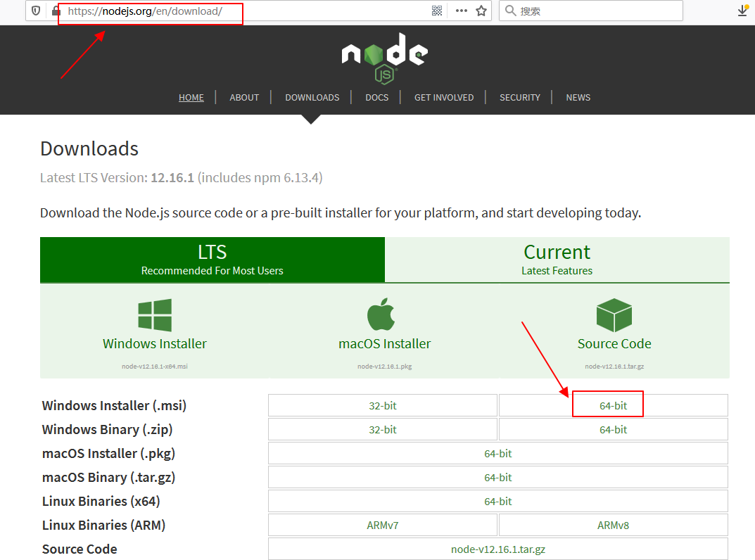Open the SECURITY menu item
Viewport: 755px width, 560px height.
click(520, 97)
